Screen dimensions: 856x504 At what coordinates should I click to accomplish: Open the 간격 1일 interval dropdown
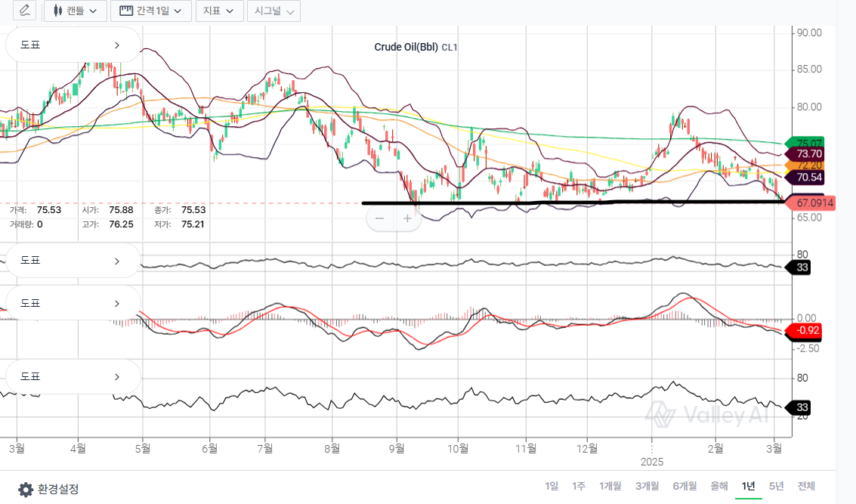[x=150, y=11]
